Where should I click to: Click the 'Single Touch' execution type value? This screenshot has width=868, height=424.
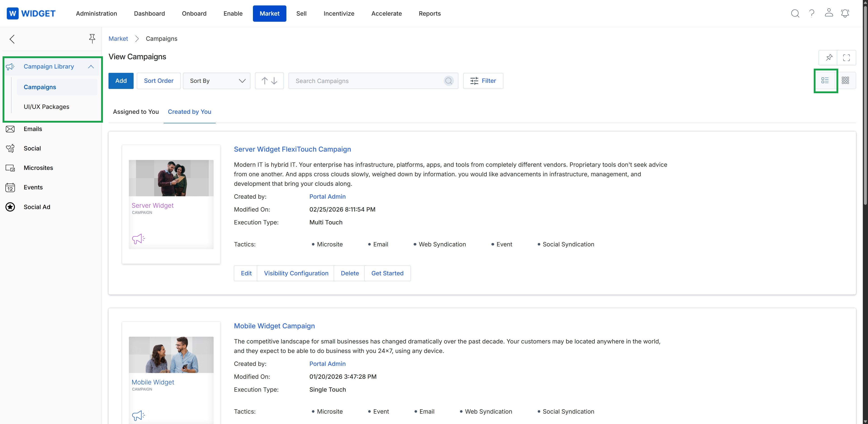tap(328, 390)
